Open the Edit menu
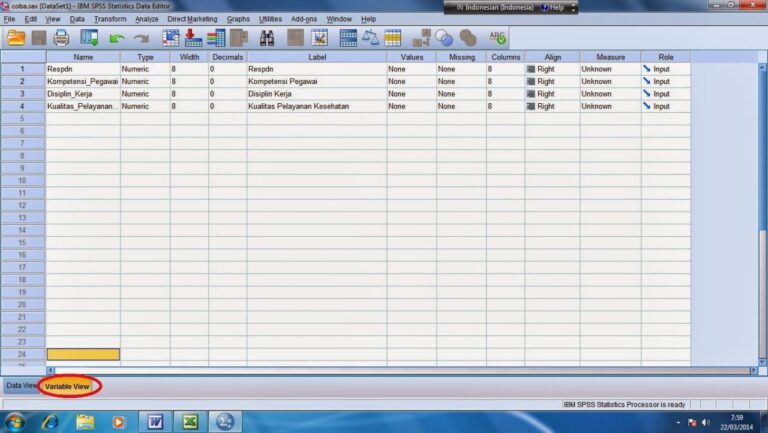Viewport: 768px width, 433px height. (30, 19)
